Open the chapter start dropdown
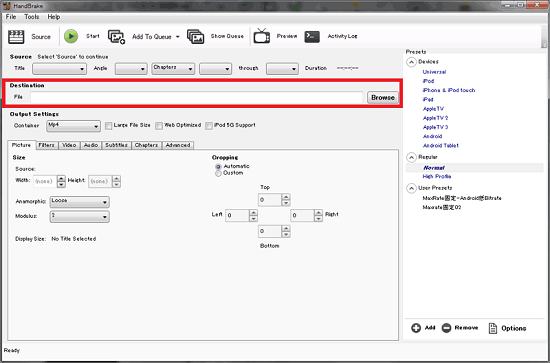 (215, 69)
